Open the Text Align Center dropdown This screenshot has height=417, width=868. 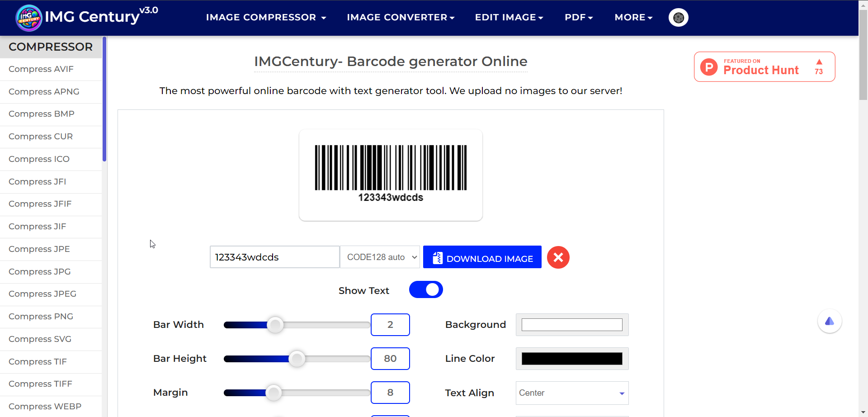click(572, 393)
